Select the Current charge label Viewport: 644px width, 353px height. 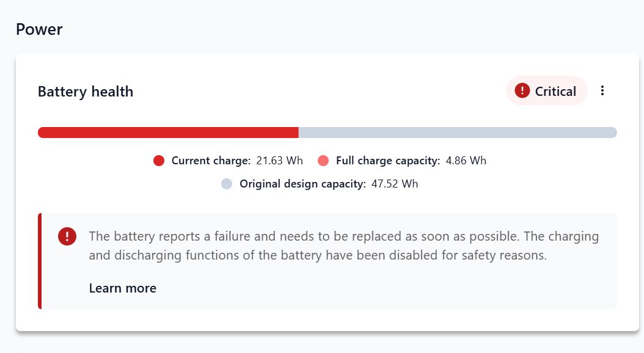point(211,161)
